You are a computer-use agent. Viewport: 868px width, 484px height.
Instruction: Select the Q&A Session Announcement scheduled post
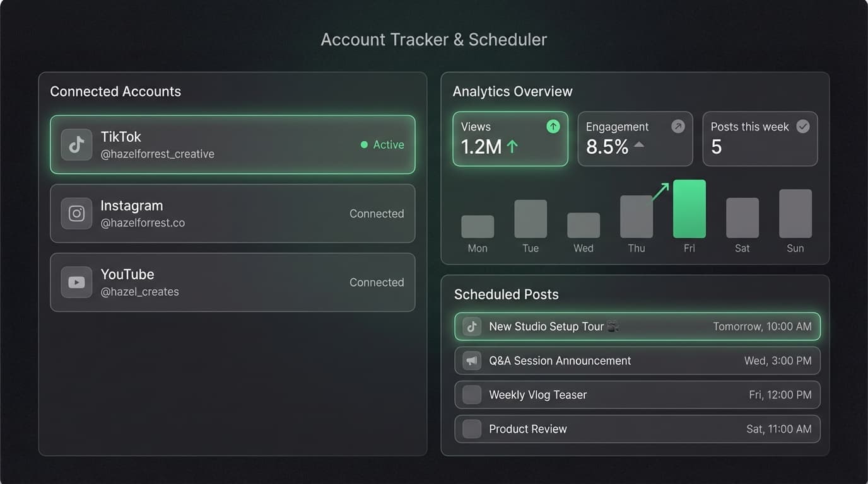pos(637,360)
